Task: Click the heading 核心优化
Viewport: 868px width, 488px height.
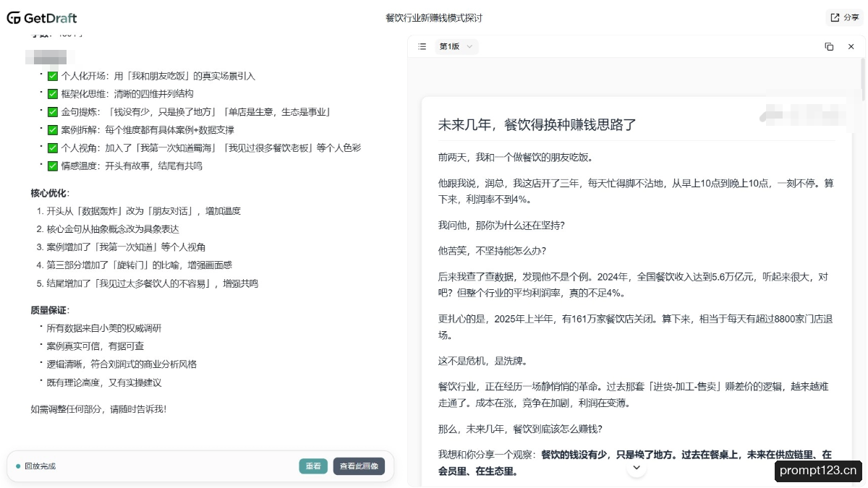Action: pyautogui.click(x=50, y=193)
